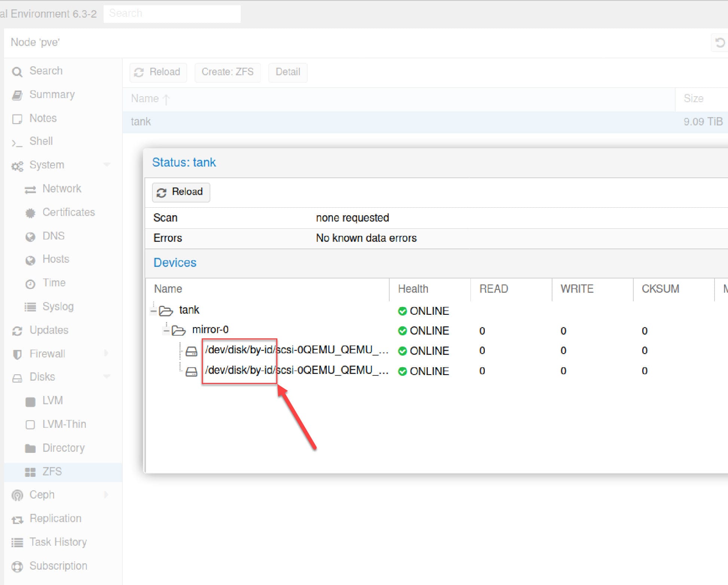Collapse the mirror-0 tree node

[166, 330]
